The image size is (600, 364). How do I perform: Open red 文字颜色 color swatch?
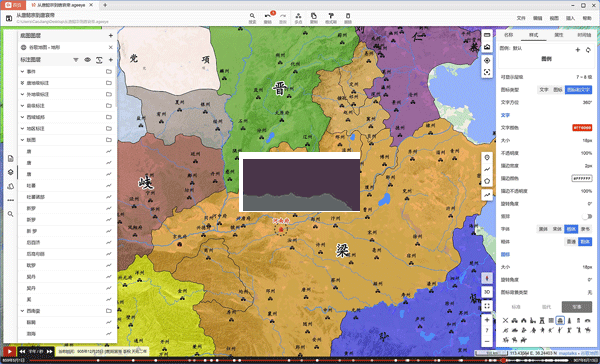tap(582, 128)
